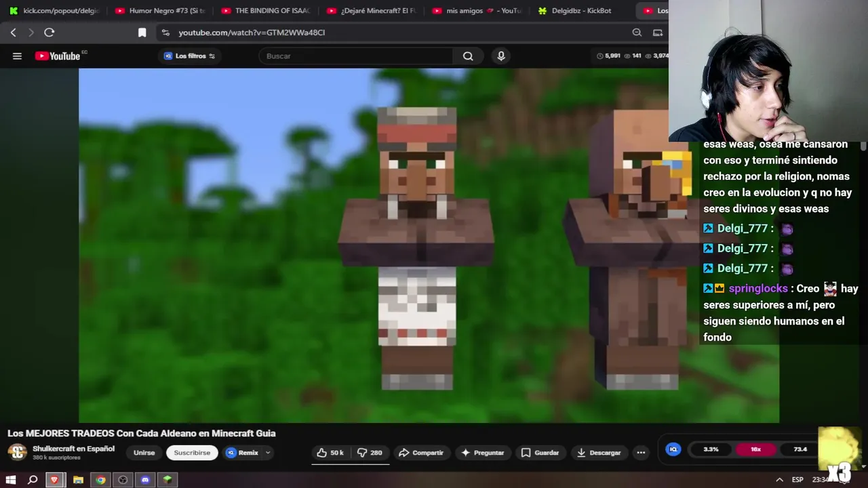The image size is (868, 488).
Task: Switch to kick.com popout tab
Action: [54, 11]
